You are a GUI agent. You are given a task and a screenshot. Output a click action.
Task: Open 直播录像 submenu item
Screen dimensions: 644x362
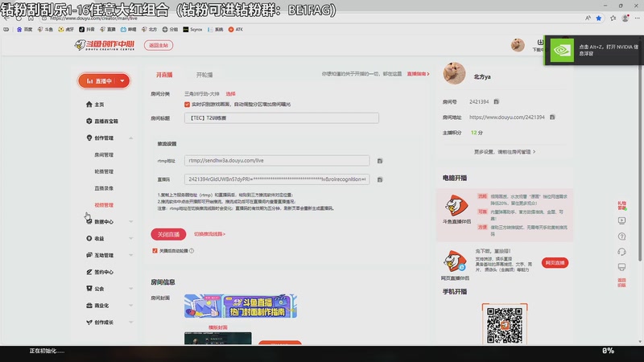pos(104,188)
